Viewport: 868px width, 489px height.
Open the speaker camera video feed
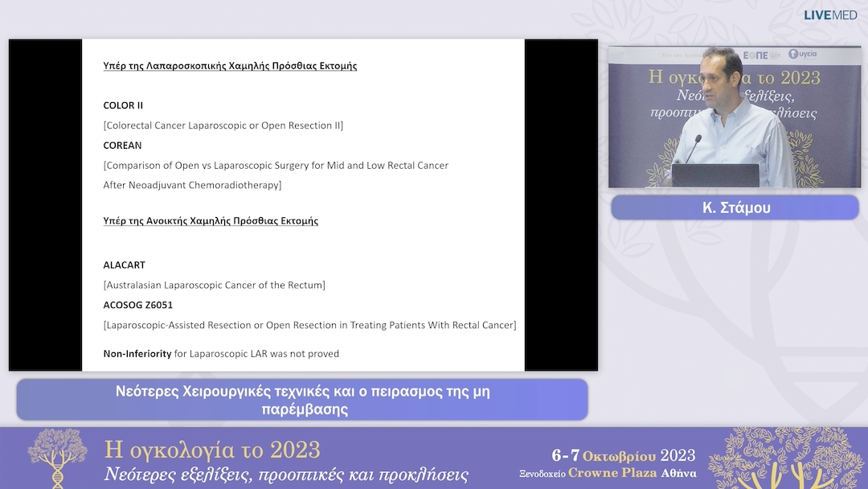point(734,117)
